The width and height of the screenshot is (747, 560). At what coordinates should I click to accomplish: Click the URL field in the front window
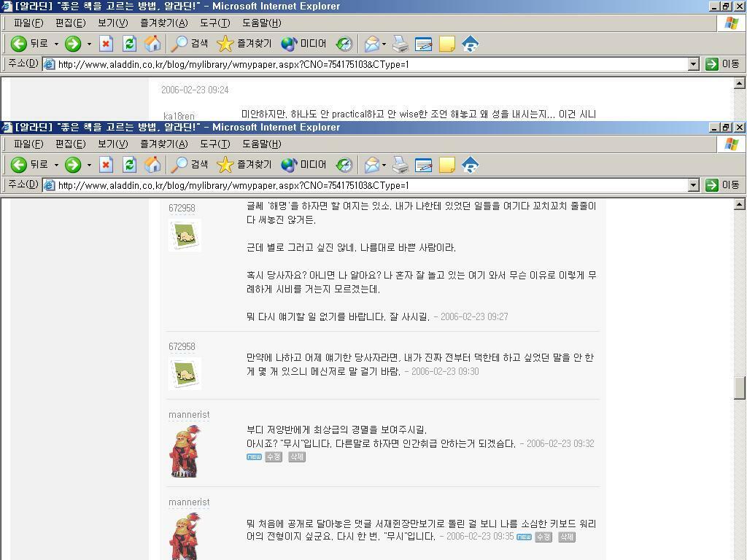pos(365,185)
